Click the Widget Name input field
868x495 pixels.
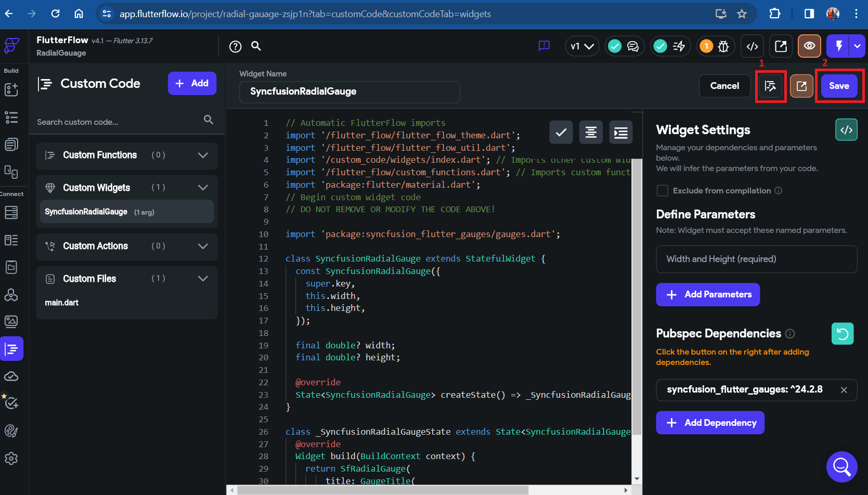tap(349, 92)
